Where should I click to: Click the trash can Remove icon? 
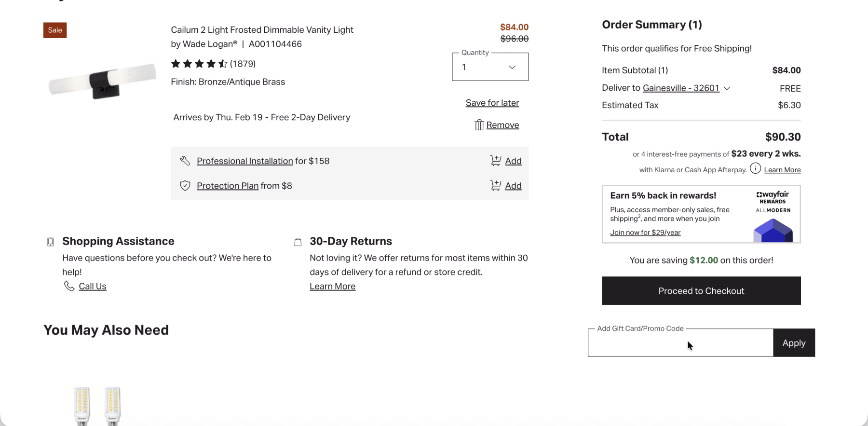click(479, 125)
